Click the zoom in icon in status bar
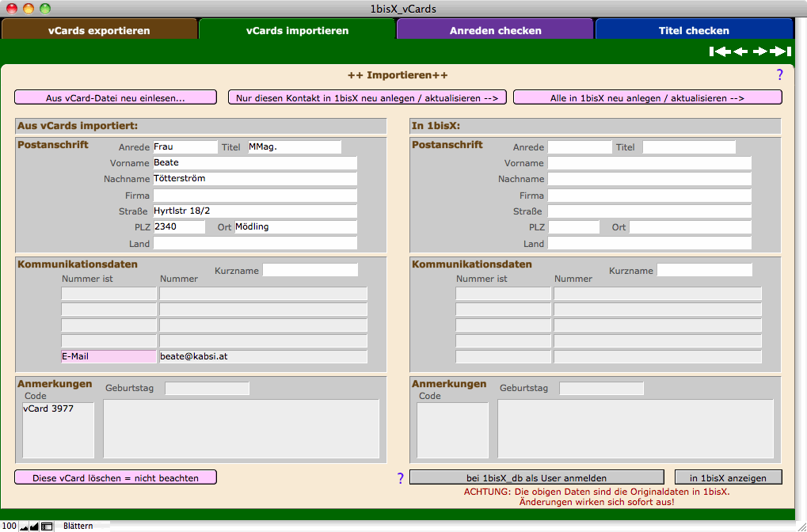 (x=34, y=526)
